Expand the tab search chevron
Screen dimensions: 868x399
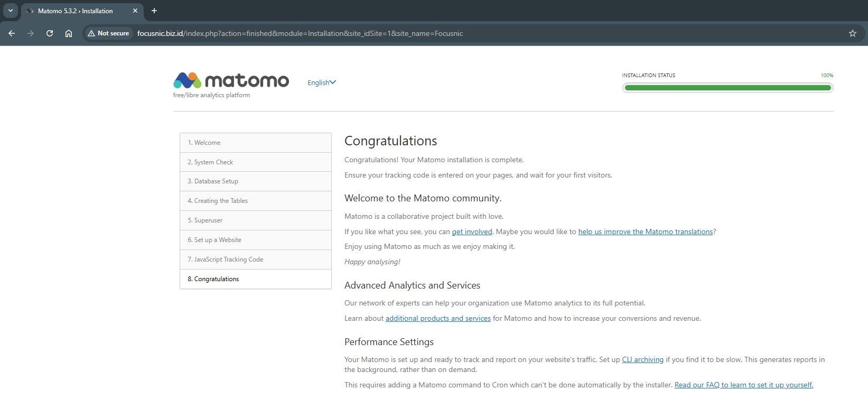click(10, 11)
